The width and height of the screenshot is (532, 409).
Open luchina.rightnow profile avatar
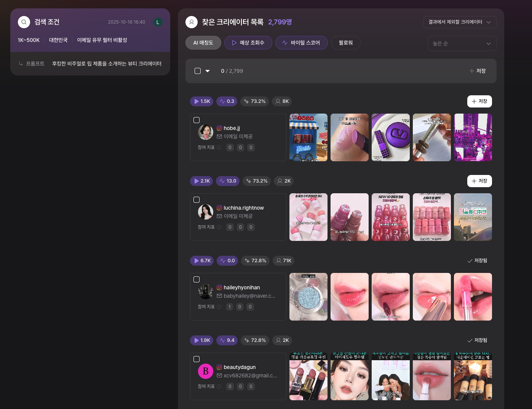[x=206, y=212]
